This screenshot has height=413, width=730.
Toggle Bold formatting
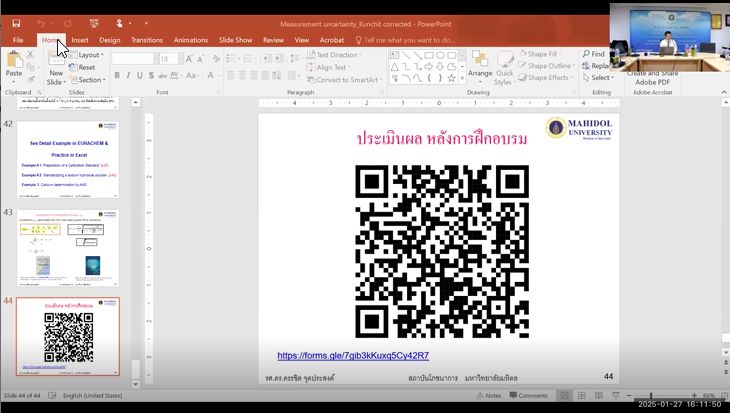click(x=118, y=74)
